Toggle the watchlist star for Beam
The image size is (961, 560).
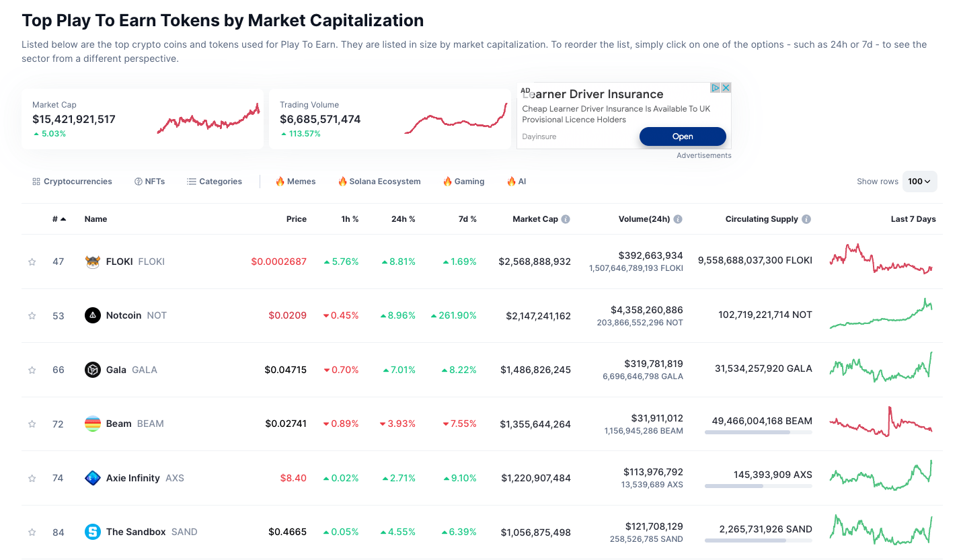[32, 424]
